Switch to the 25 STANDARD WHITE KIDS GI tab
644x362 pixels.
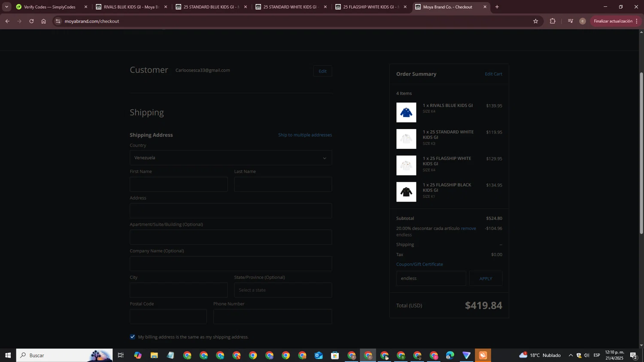pyautogui.click(x=290, y=7)
